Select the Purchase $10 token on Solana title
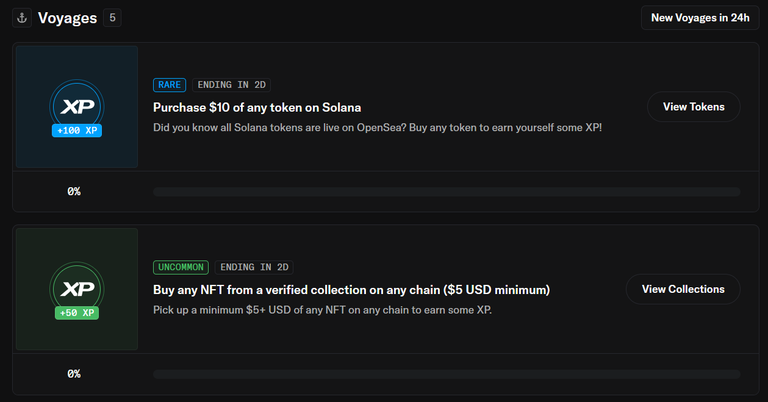Viewport: 768px width, 402px height. [257, 107]
